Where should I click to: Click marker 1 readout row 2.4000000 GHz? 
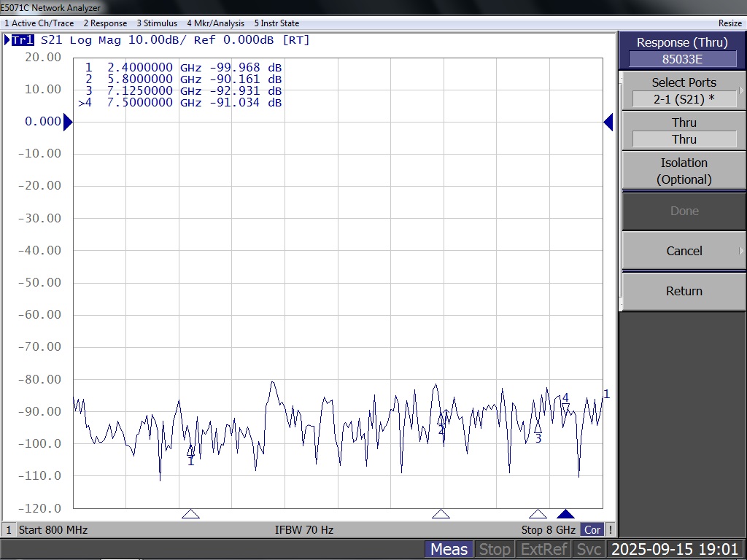(x=183, y=68)
